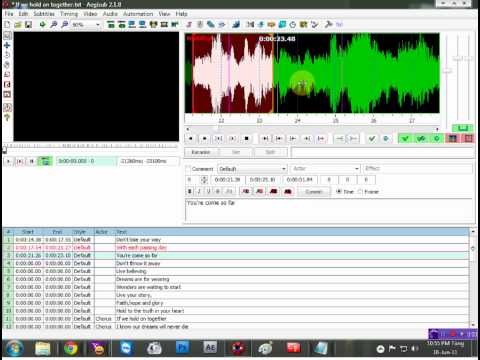The height and width of the screenshot is (360, 480).
Task: Stop audio playback with the stop button
Action: tap(246, 138)
